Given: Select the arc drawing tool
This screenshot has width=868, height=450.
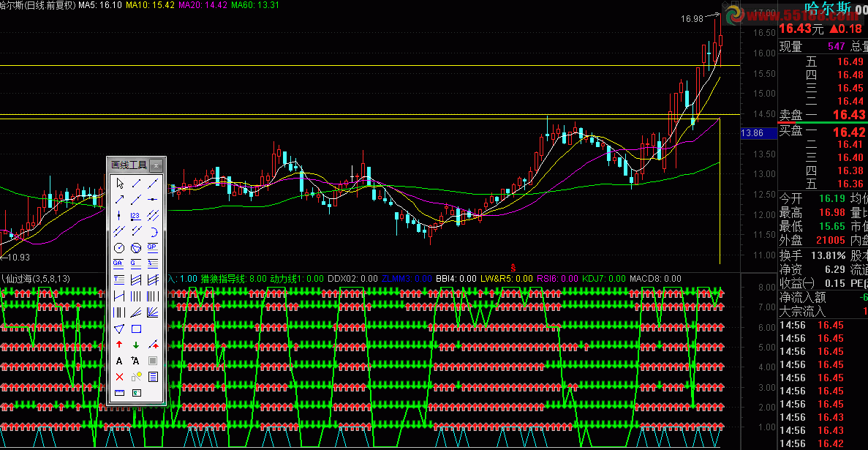Looking at the screenshot, I should click(x=153, y=230).
